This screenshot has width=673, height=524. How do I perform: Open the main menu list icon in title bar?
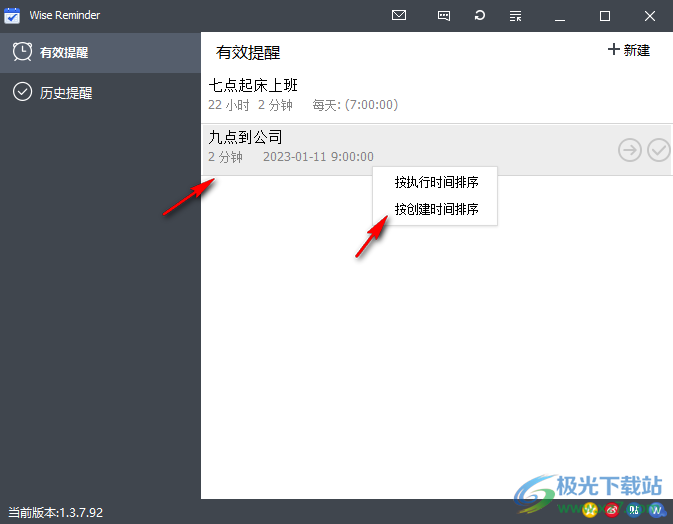point(515,16)
